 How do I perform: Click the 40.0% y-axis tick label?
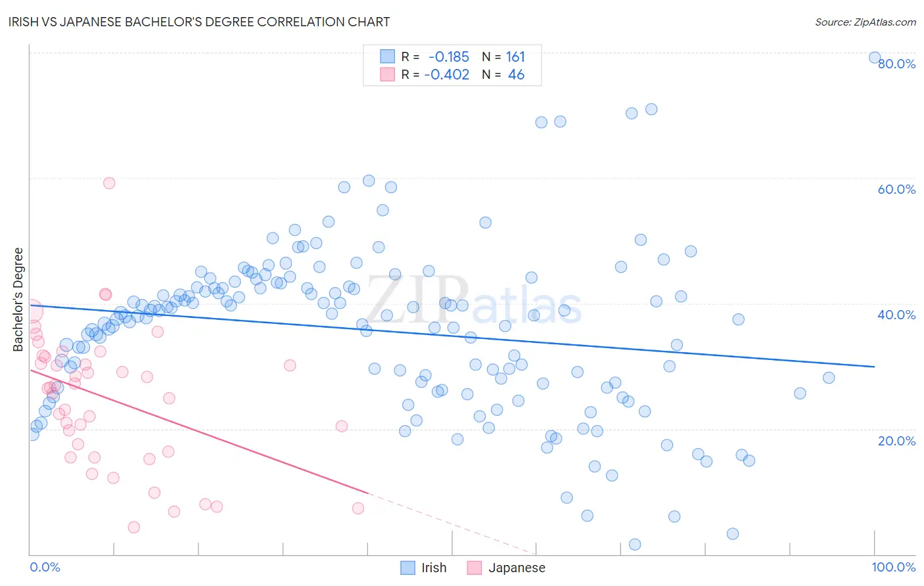pyautogui.click(x=896, y=315)
